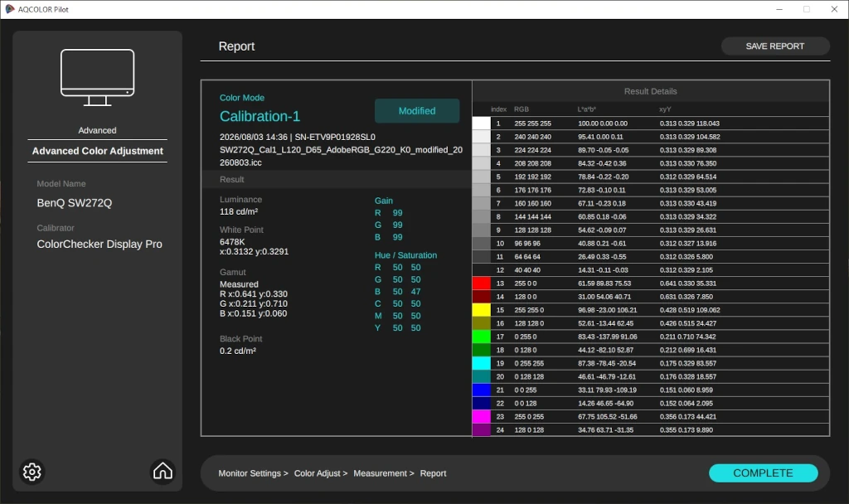Click the index column header

[498, 109]
